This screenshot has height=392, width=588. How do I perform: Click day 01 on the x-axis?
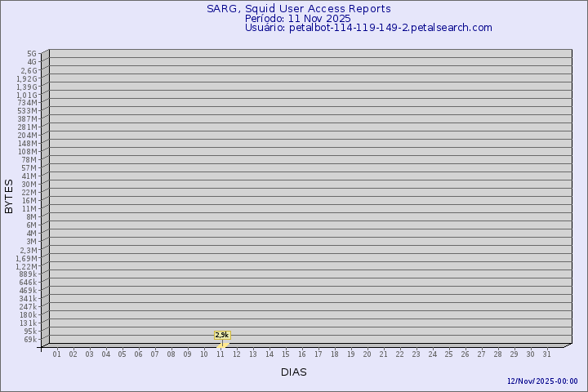(57, 354)
